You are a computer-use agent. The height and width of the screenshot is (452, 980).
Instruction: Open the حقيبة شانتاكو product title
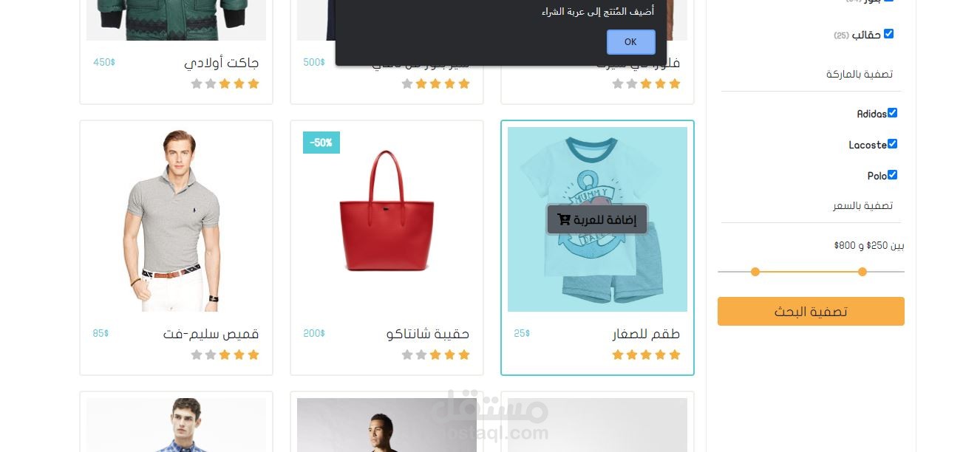(428, 334)
